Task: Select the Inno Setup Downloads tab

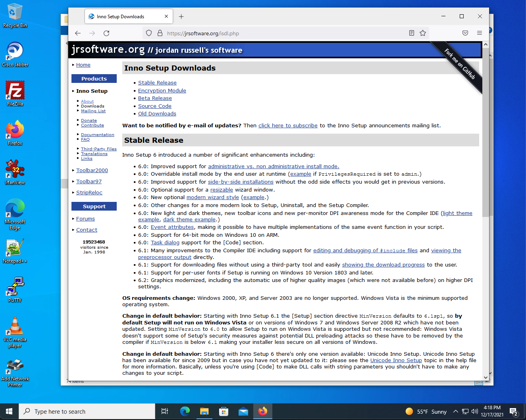Action: (x=129, y=17)
